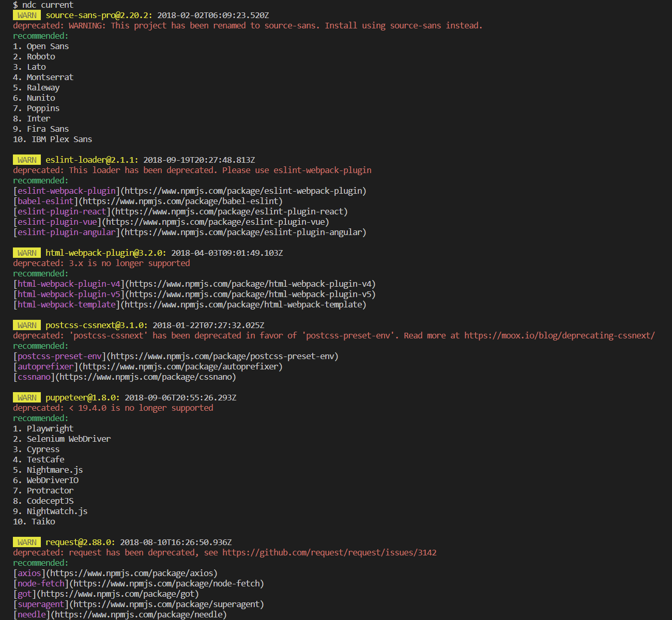Click the timestamp 2018-01-22T07:27:32.025Z
The height and width of the screenshot is (620, 672).
click(x=208, y=326)
